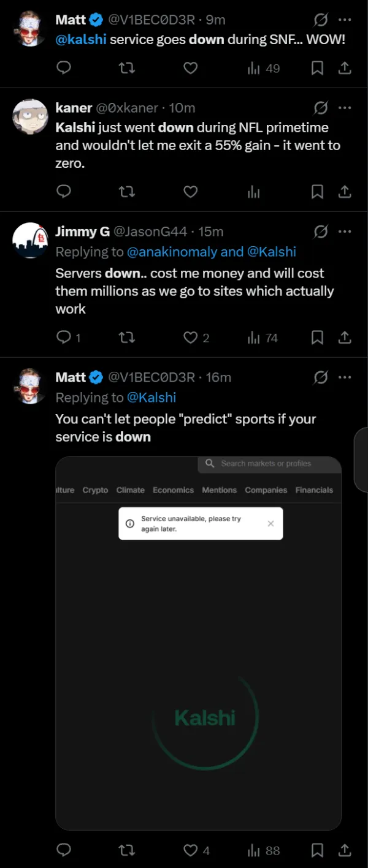This screenshot has height=868, width=368.
Task: Open Grok icon on Jimmy G's tweet
Action: pyautogui.click(x=320, y=232)
